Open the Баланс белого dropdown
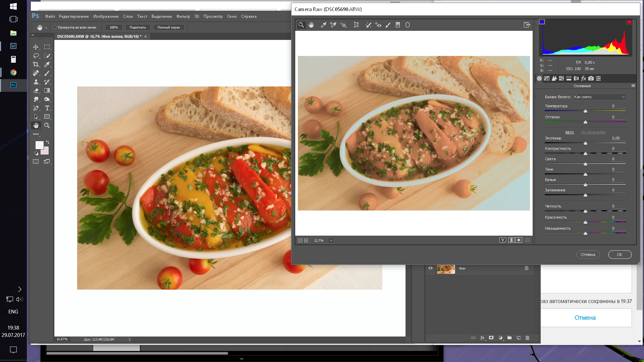 599,97
